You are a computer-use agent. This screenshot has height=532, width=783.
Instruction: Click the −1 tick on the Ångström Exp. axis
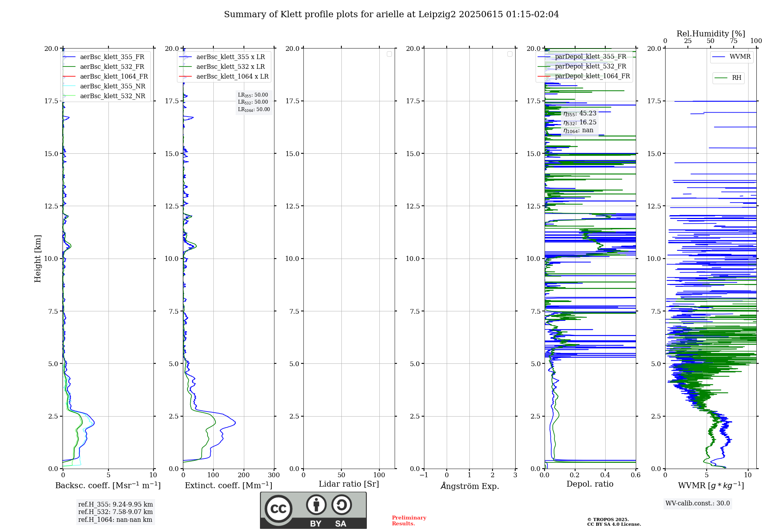[x=424, y=475]
